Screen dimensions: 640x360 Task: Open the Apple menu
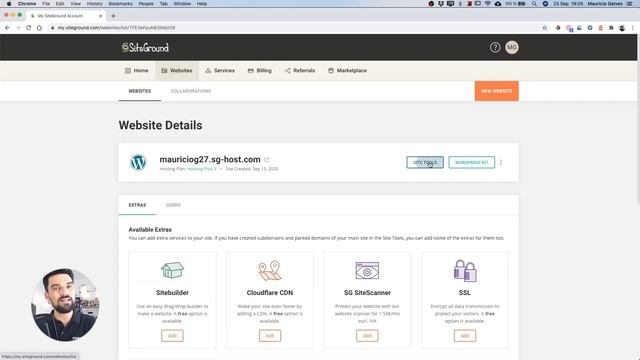(9, 4)
